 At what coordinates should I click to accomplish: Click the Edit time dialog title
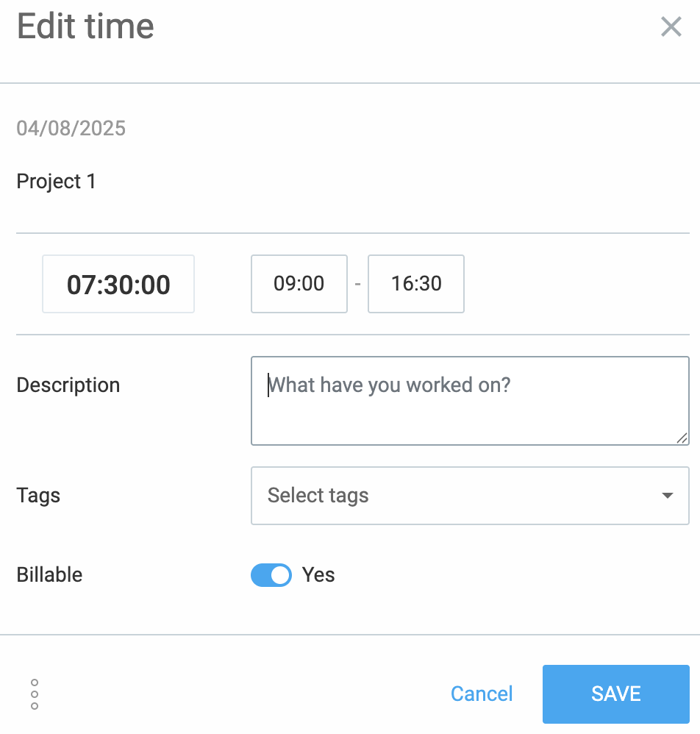tap(85, 27)
